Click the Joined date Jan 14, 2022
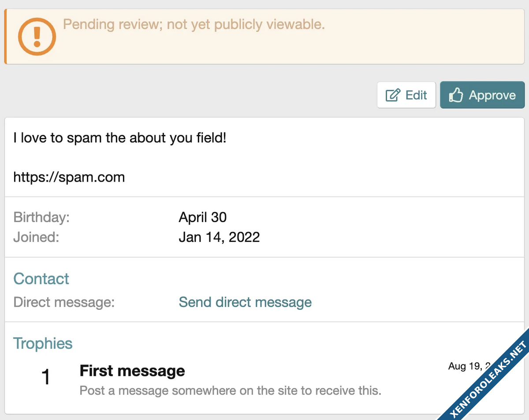The height and width of the screenshot is (420, 529). tap(219, 237)
